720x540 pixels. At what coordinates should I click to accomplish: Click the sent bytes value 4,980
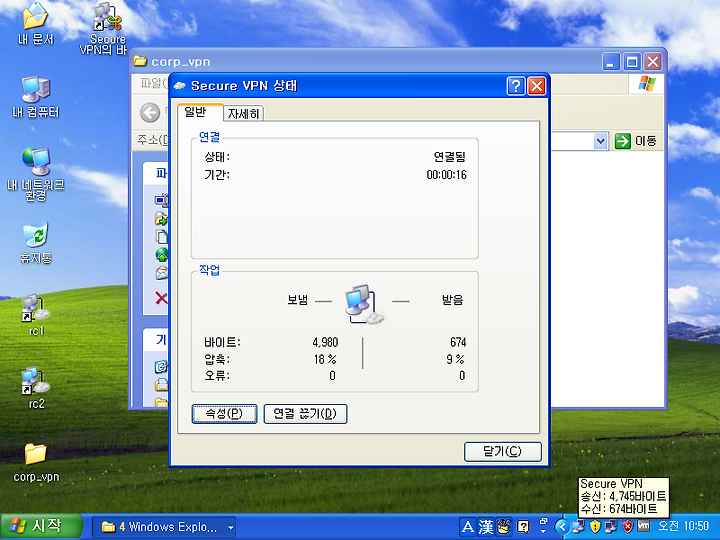pyautogui.click(x=325, y=342)
